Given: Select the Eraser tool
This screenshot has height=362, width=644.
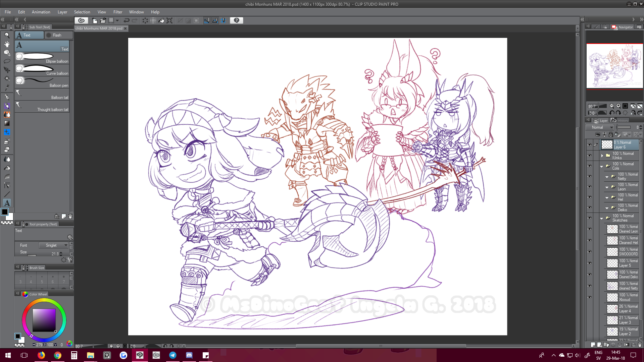Looking at the screenshot, I should (7, 150).
